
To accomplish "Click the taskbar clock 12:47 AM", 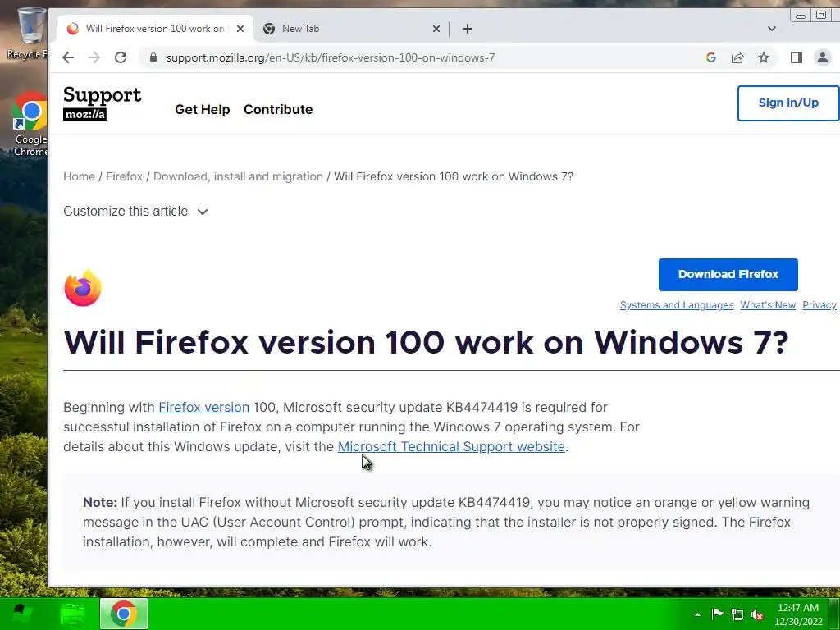I will click(798, 614).
